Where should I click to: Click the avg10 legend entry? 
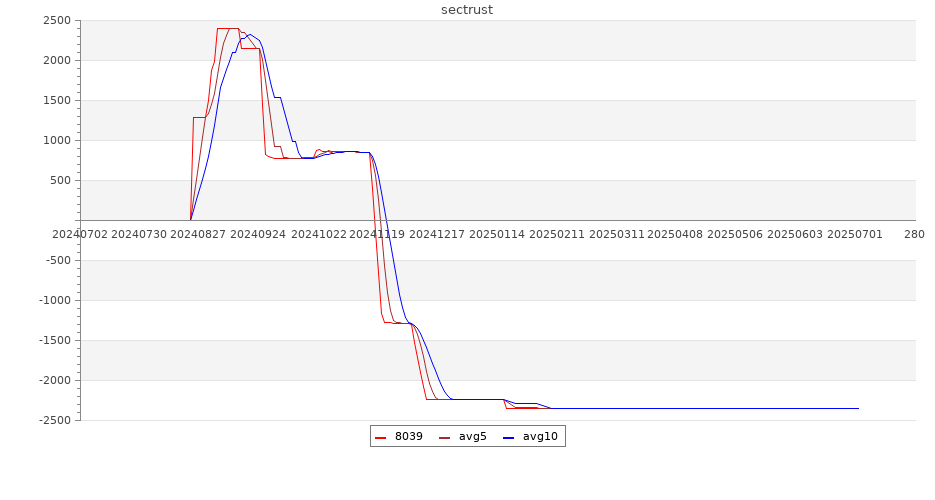(531, 437)
